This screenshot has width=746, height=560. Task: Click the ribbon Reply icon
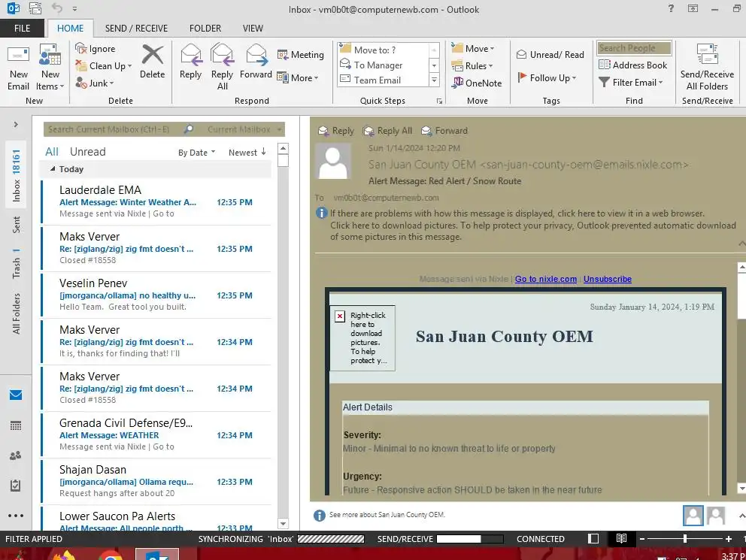[x=191, y=62]
